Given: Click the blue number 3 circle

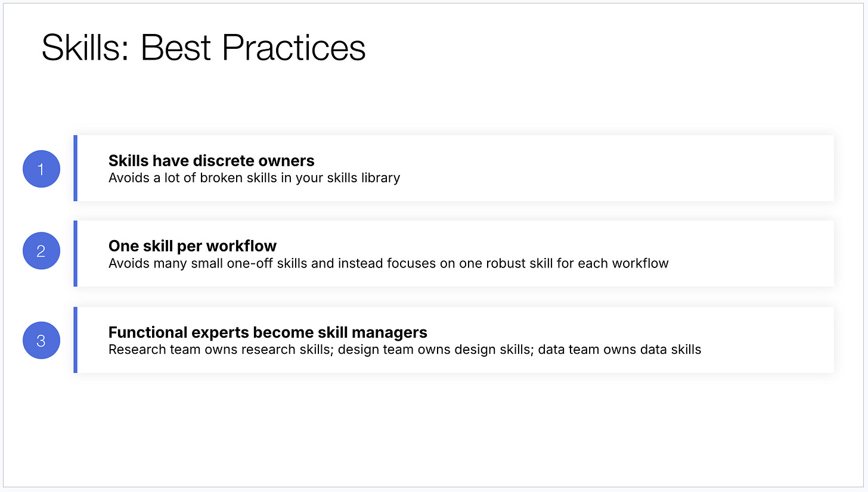Looking at the screenshot, I should (41, 340).
